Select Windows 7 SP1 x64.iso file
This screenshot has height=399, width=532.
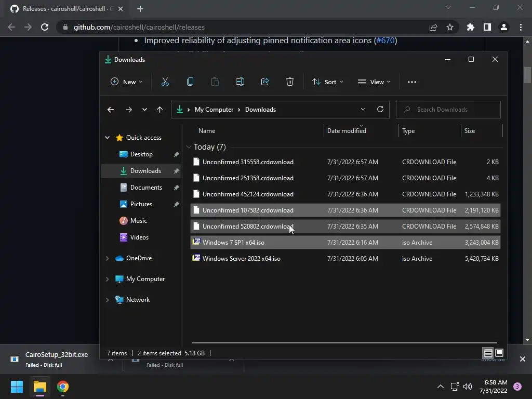(345, 243)
